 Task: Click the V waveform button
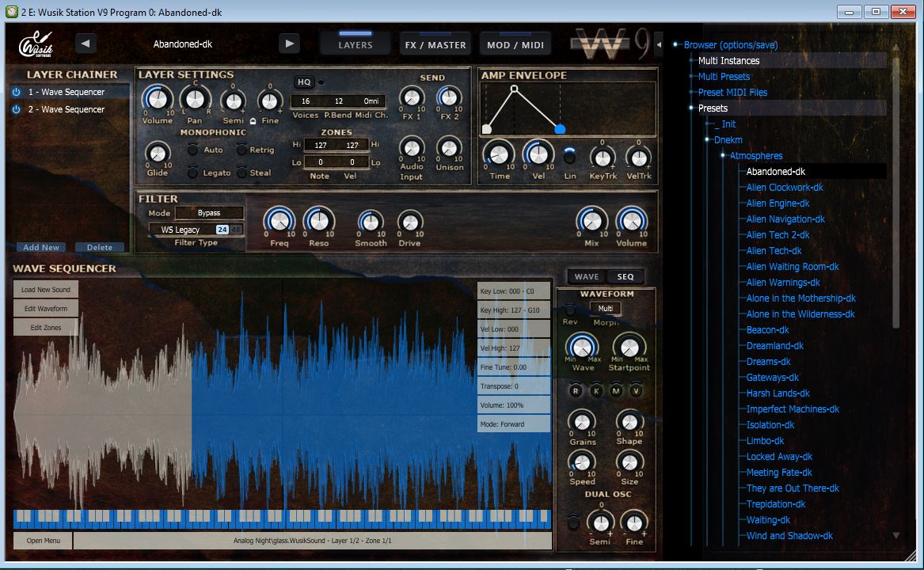[x=636, y=390]
